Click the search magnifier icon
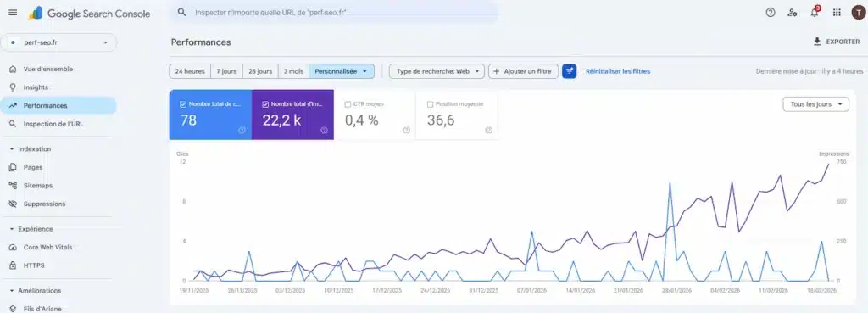The height and width of the screenshot is (313, 868). tap(181, 12)
